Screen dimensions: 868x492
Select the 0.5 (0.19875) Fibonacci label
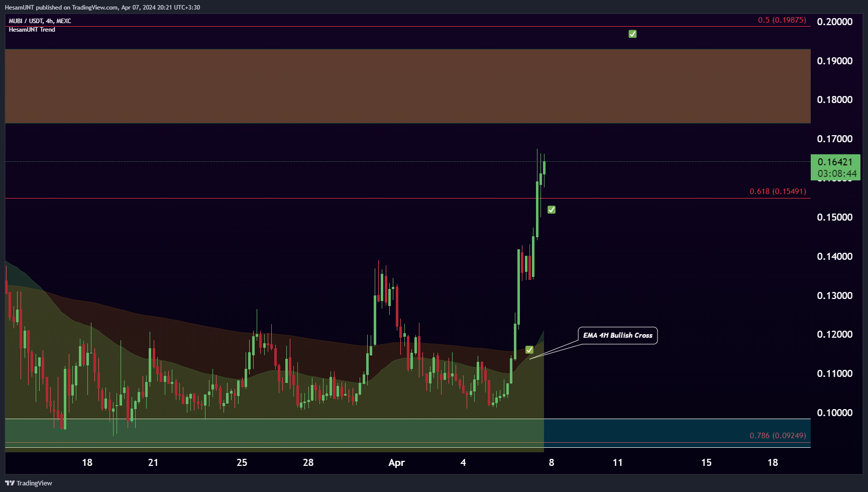pos(782,20)
